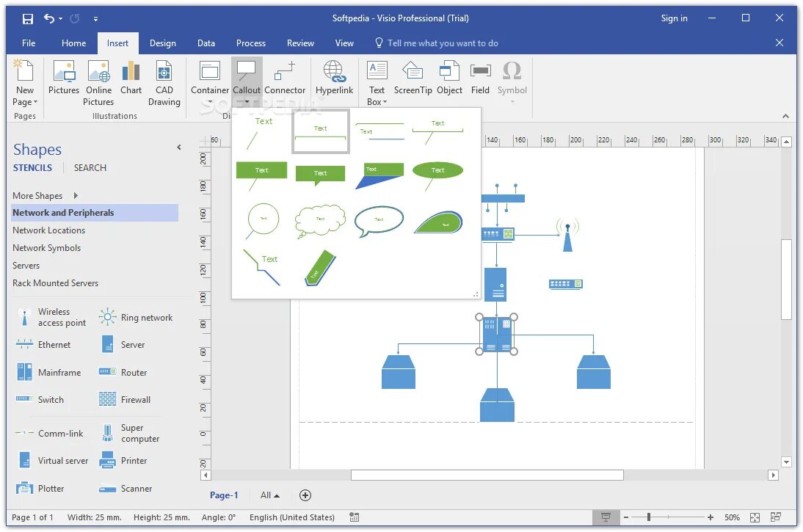
Task: Select the Server shape in stencil
Action: tap(123, 345)
